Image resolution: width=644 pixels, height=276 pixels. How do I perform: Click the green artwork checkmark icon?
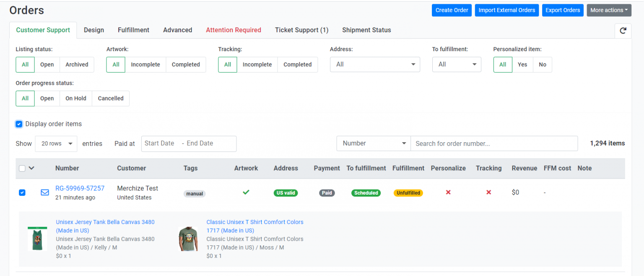point(246,192)
